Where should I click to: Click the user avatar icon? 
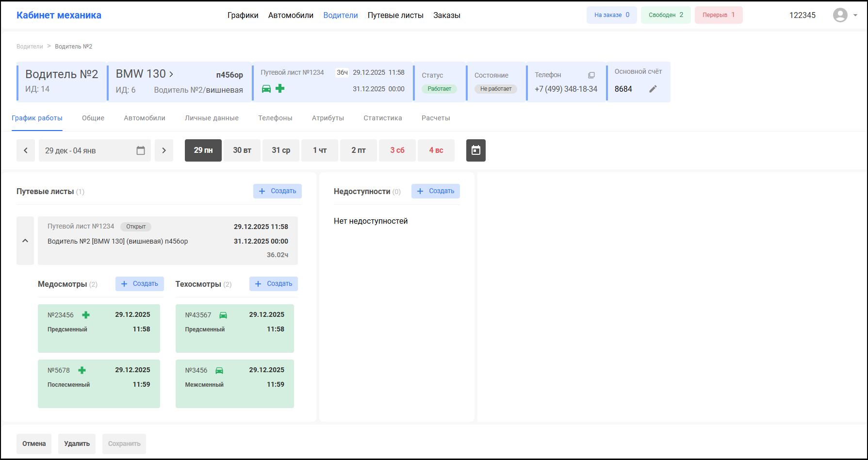(840, 15)
